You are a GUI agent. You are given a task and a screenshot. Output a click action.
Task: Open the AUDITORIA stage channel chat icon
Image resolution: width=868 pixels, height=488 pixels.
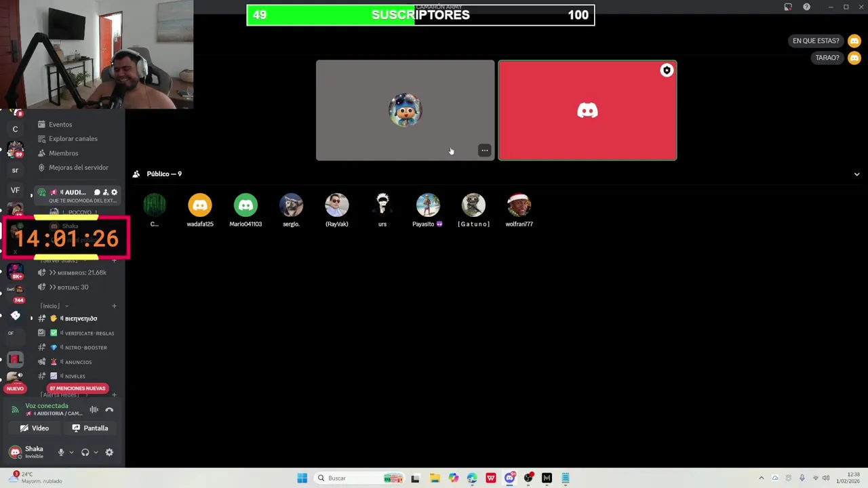tap(97, 192)
